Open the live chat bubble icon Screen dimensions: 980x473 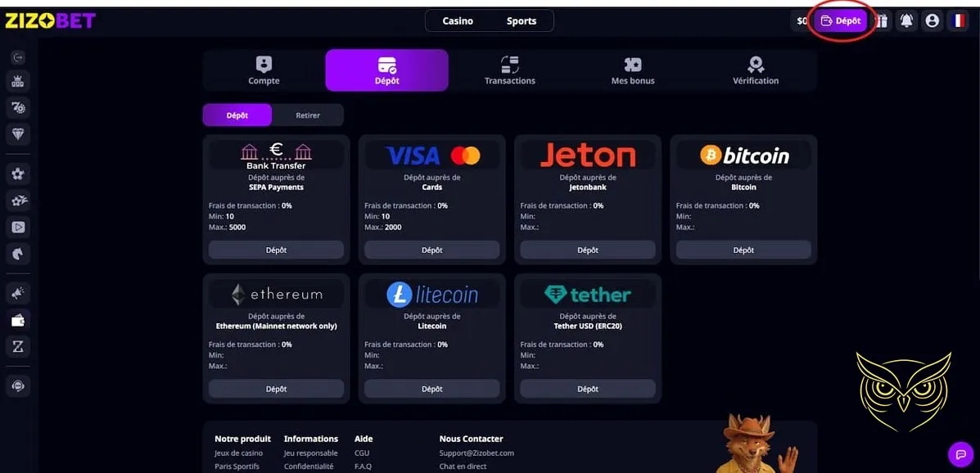coord(960,454)
